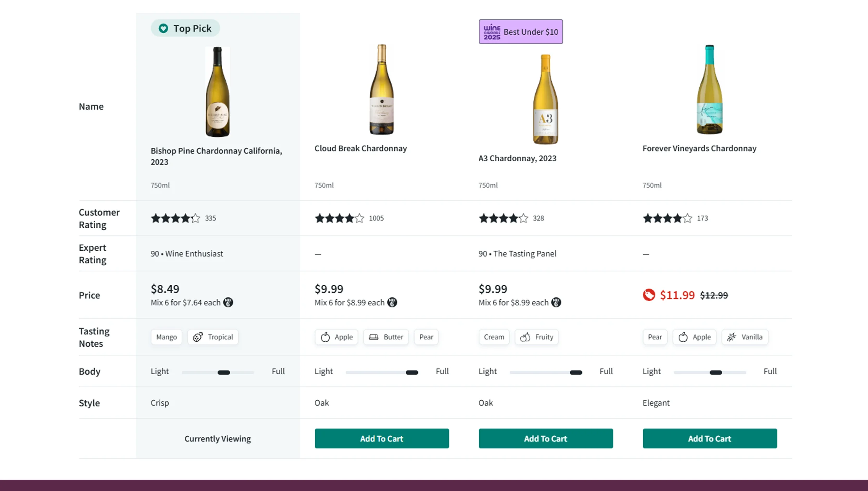Click Cloud Break body slider handle
868x491 pixels.
pyautogui.click(x=412, y=373)
